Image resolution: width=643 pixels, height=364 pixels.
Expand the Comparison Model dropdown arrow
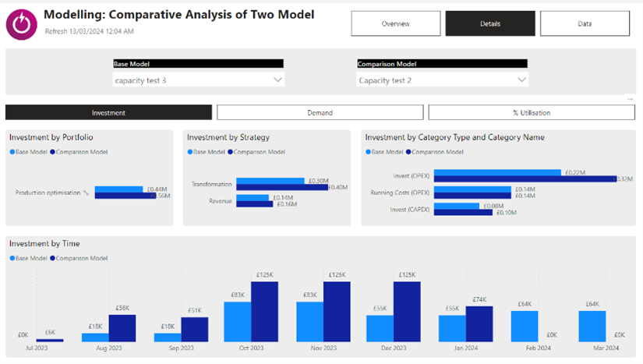click(521, 80)
